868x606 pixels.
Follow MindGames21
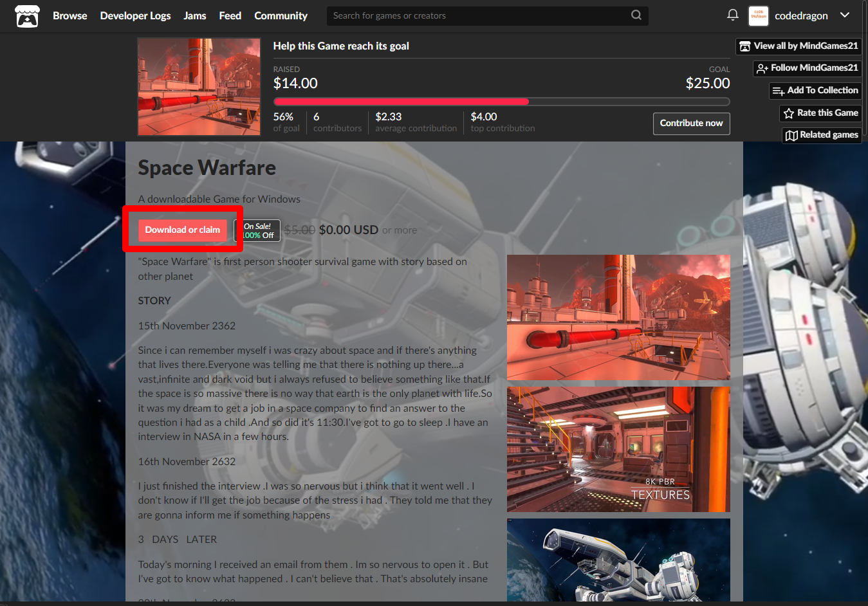(808, 68)
